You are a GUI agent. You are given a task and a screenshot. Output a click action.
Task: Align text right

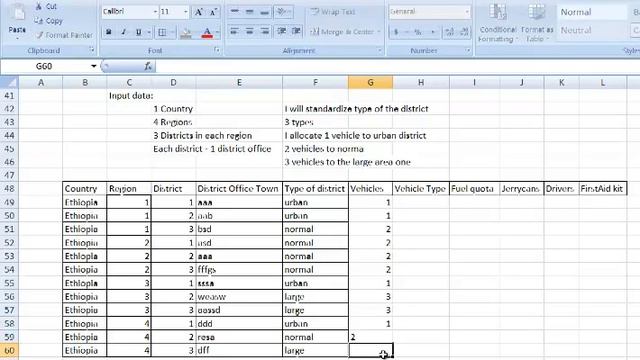(264, 31)
